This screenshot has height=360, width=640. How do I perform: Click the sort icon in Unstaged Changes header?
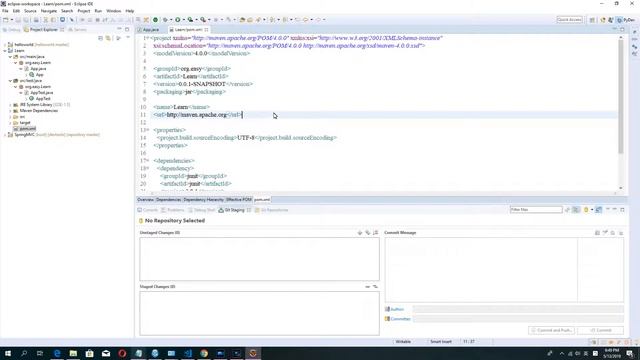click(x=376, y=233)
